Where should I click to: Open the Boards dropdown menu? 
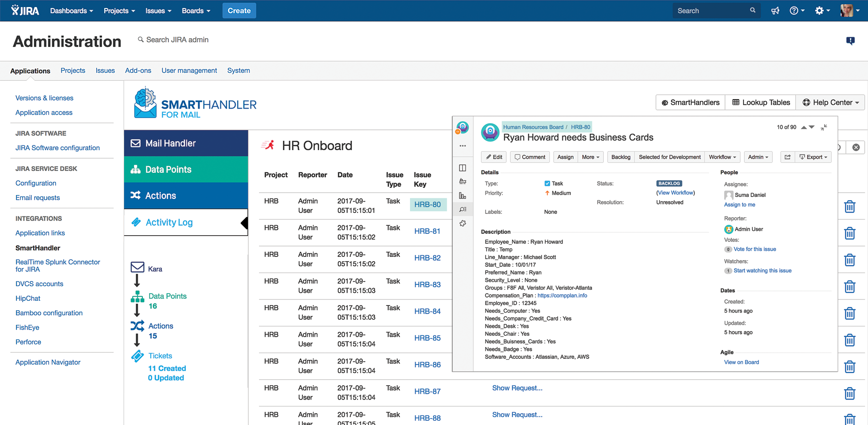point(196,10)
